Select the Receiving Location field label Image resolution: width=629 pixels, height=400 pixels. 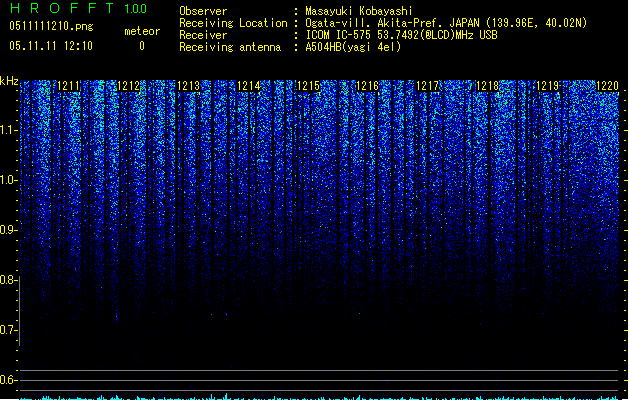(x=233, y=23)
